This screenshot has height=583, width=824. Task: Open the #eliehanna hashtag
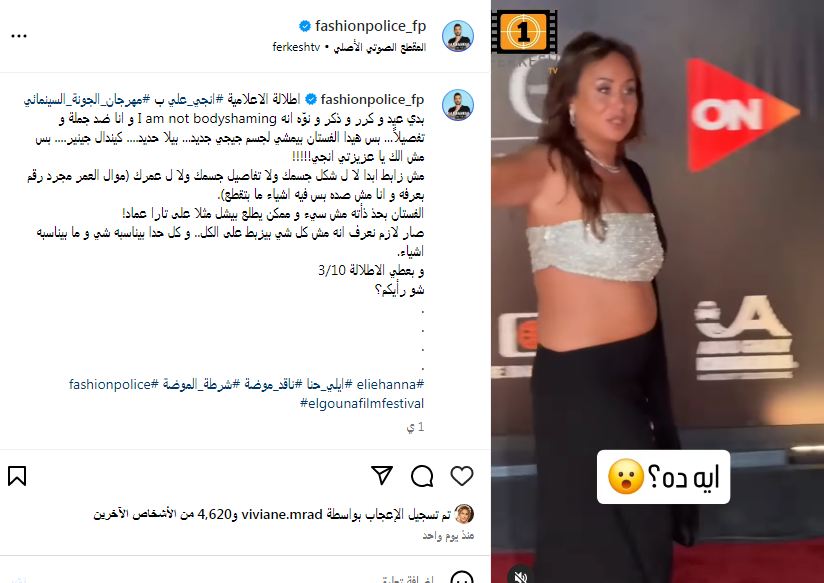(x=390, y=384)
